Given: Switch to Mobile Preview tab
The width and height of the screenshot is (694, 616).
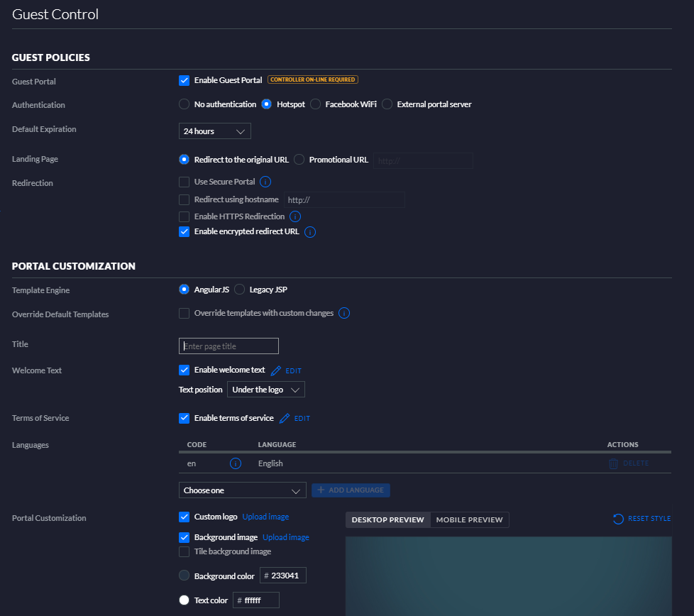Looking at the screenshot, I should click(x=469, y=519).
